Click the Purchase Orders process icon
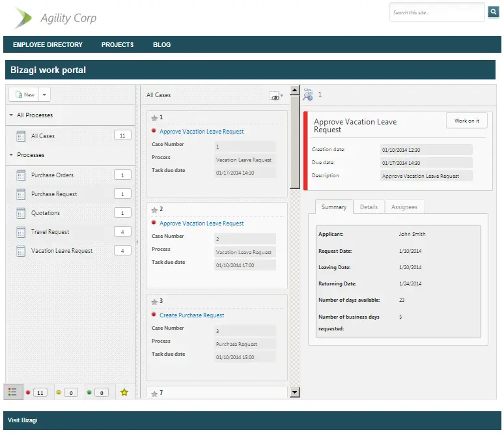The image size is (504, 434). click(21, 175)
